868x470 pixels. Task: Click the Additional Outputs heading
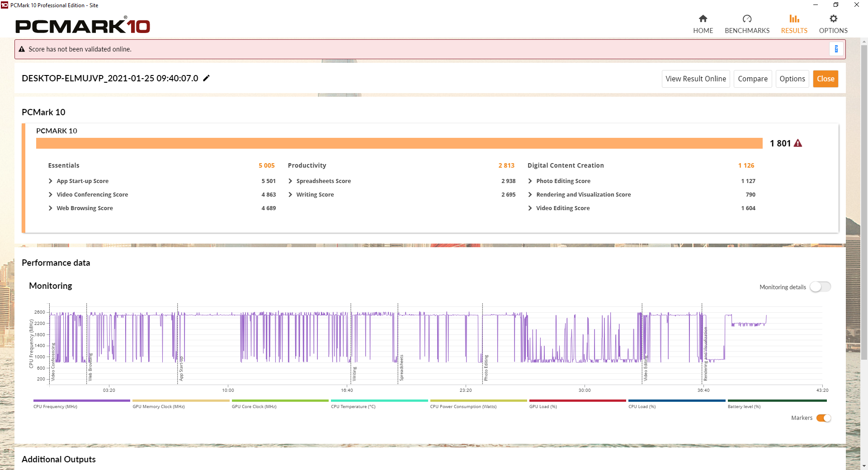click(x=59, y=459)
